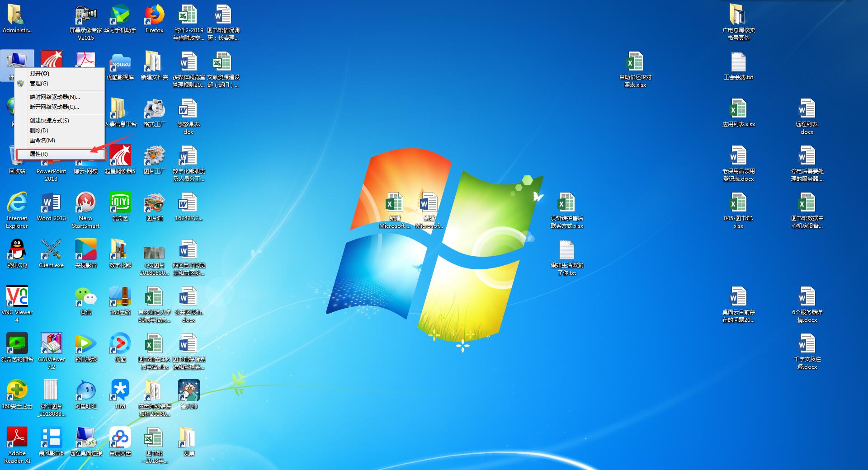Image resolution: width=868 pixels, height=470 pixels.
Task: Select the 远程桌面连接 icon
Action: (x=86, y=442)
